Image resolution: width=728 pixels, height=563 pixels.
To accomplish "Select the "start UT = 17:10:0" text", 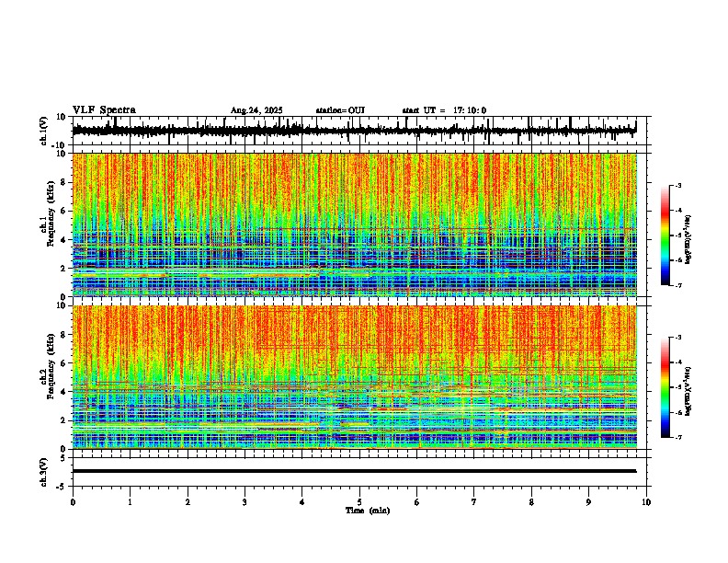I will click(x=444, y=110).
